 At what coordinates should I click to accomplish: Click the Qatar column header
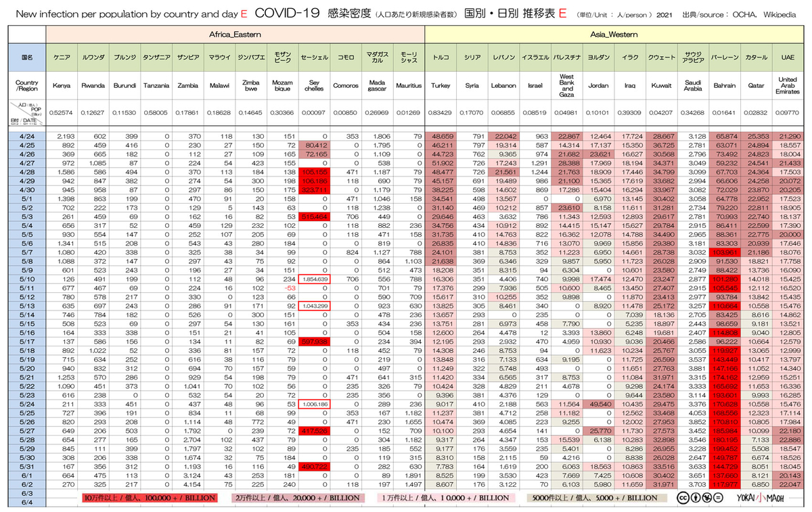click(x=757, y=86)
